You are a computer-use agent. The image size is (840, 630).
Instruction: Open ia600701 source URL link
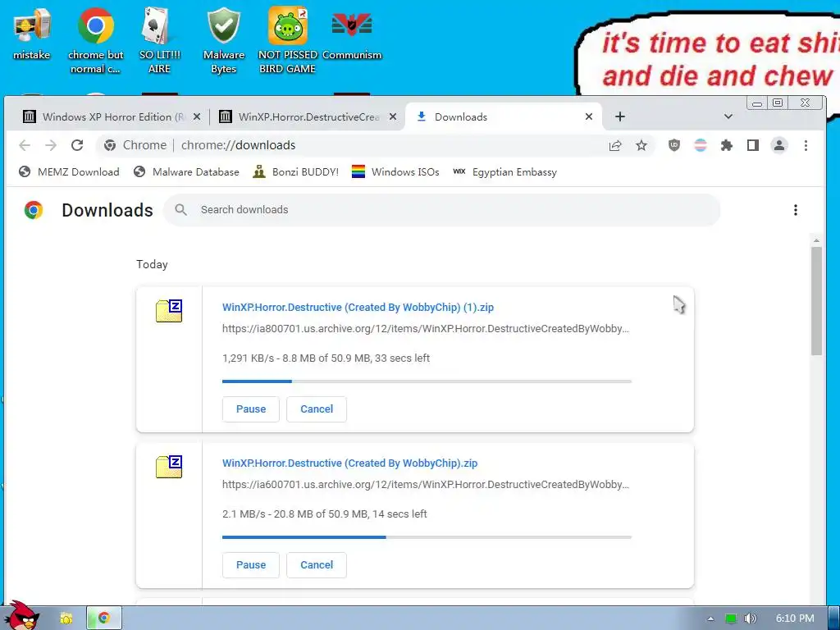click(x=426, y=484)
